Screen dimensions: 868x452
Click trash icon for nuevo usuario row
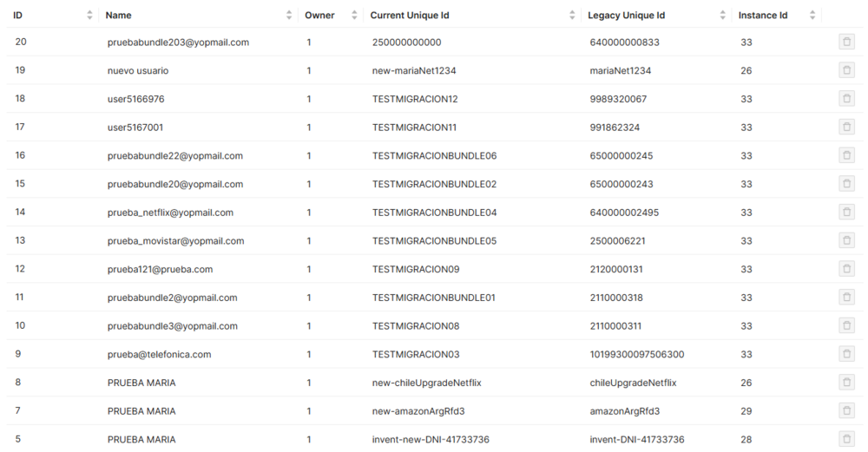point(846,71)
